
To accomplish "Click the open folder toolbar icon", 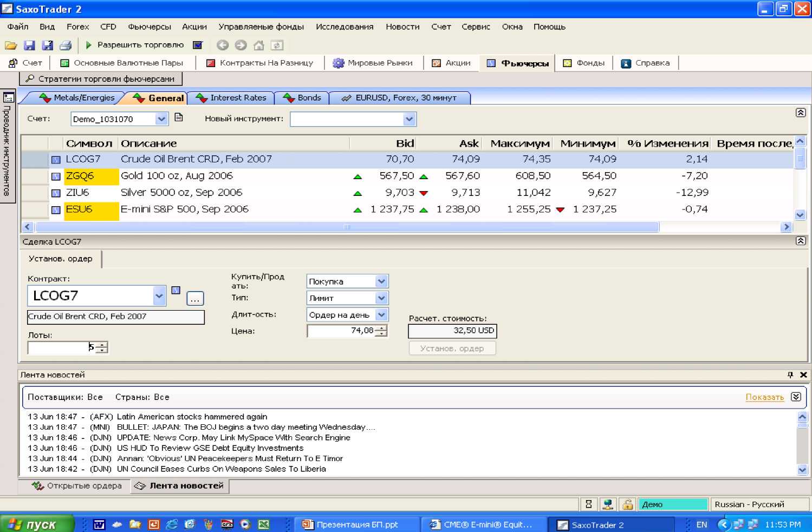I will click(11, 45).
